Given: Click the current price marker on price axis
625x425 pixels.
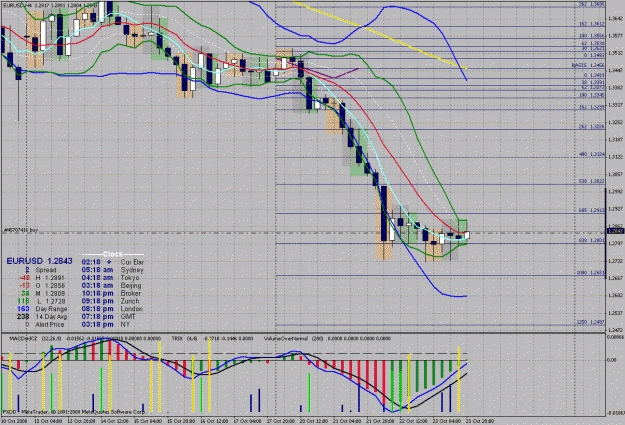Looking at the screenshot, I should click(x=615, y=231).
